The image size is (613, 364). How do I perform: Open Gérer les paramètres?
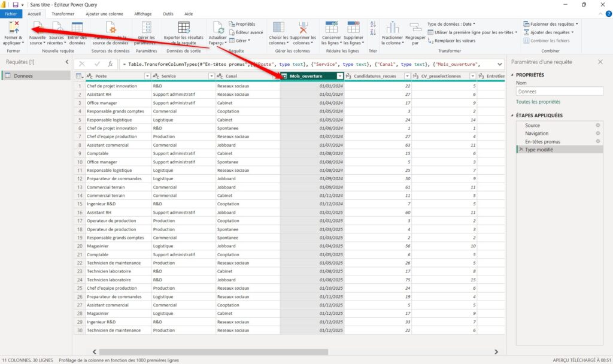click(x=146, y=34)
